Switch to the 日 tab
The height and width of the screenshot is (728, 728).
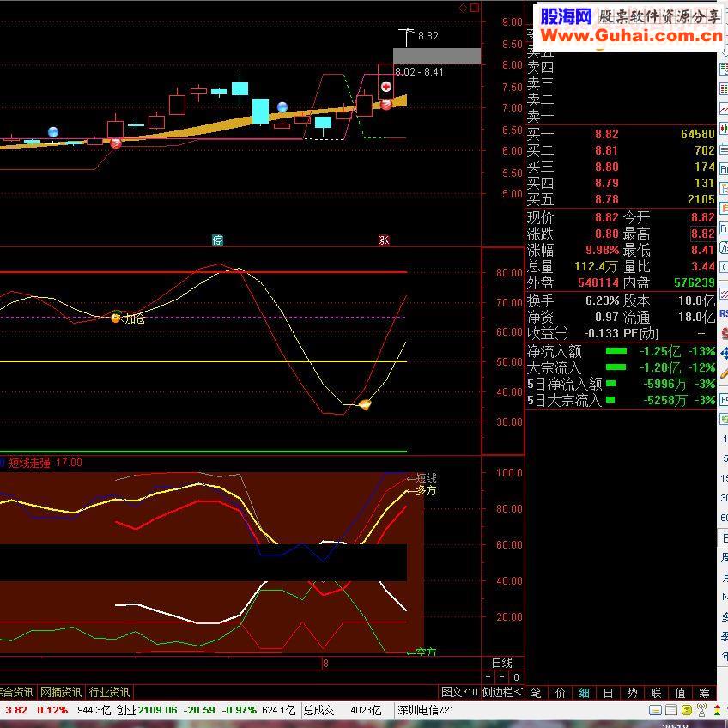(x=608, y=693)
